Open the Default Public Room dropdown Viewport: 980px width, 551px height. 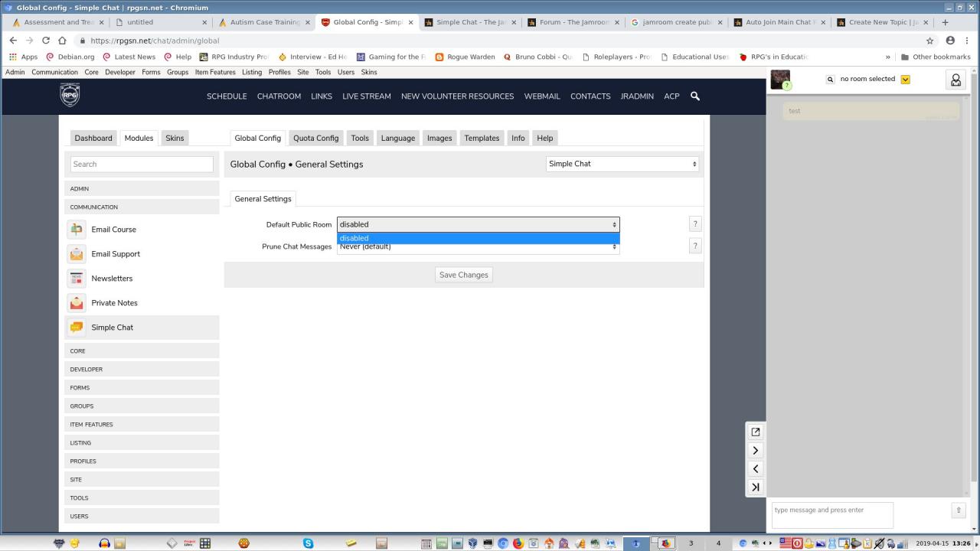pos(479,224)
